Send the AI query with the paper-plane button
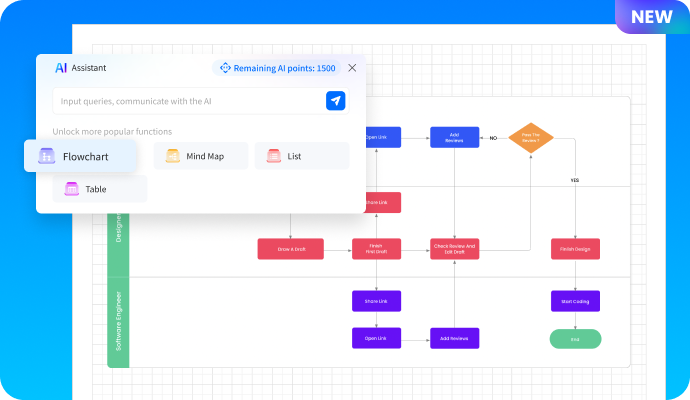690x400 pixels. tap(335, 101)
